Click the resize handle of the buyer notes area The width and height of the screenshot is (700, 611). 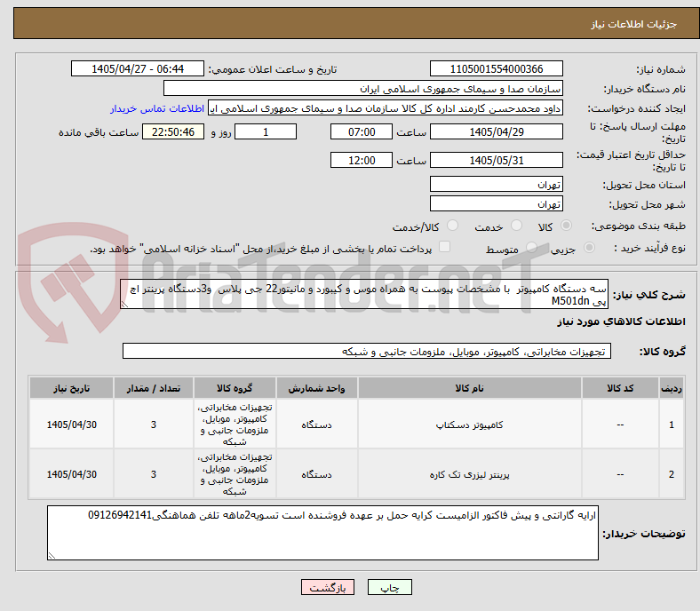pos(52,556)
